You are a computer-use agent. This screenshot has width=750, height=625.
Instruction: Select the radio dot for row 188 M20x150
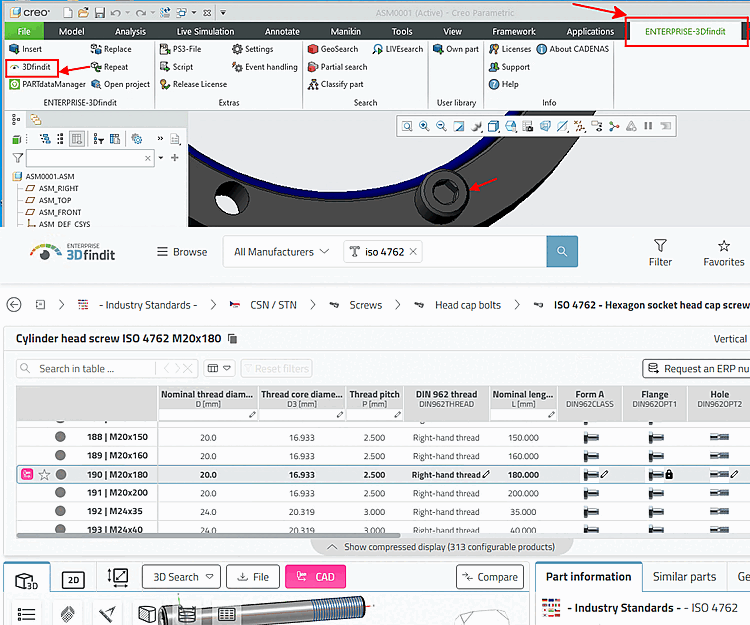(60, 437)
